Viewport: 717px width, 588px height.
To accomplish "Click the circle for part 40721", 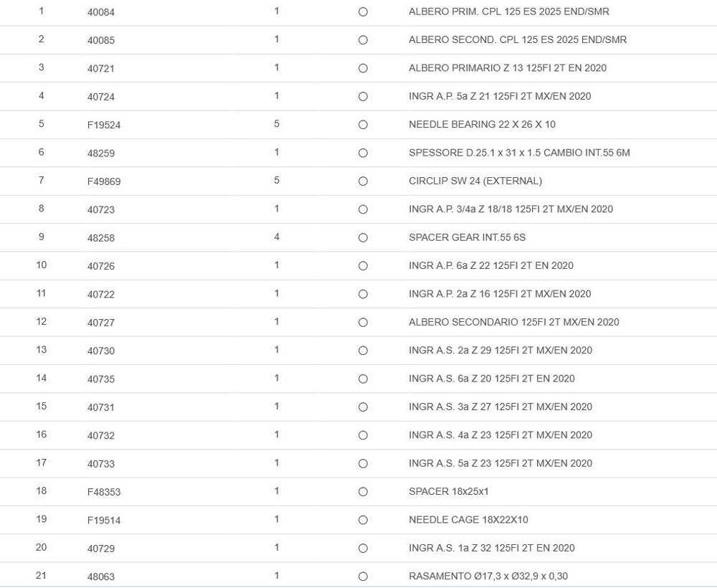I will pyautogui.click(x=363, y=69).
